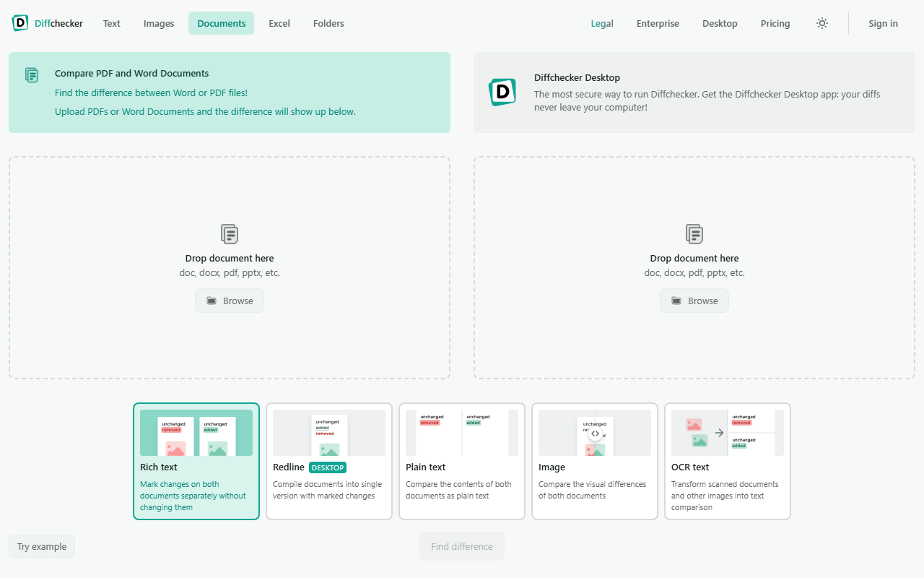The width and height of the screenshot is (924, 578).
Task: Select the Documents tab
Action: [222, 23]
